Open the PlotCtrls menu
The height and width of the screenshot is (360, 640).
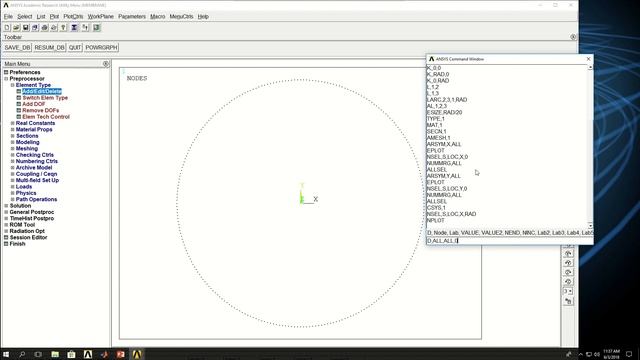(73, 16)
